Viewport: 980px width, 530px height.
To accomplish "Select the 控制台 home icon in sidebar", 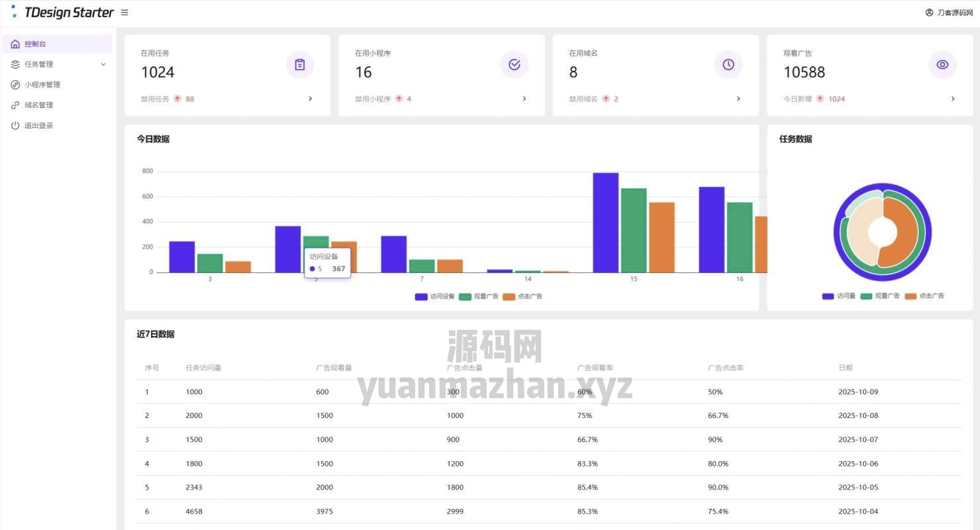I will click(x=15, y=43).
